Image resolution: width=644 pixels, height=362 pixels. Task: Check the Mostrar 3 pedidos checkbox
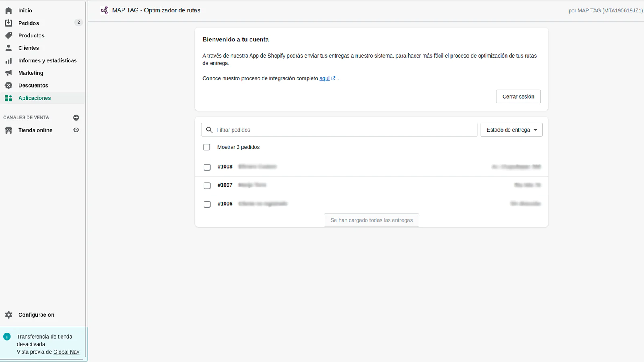207,147
